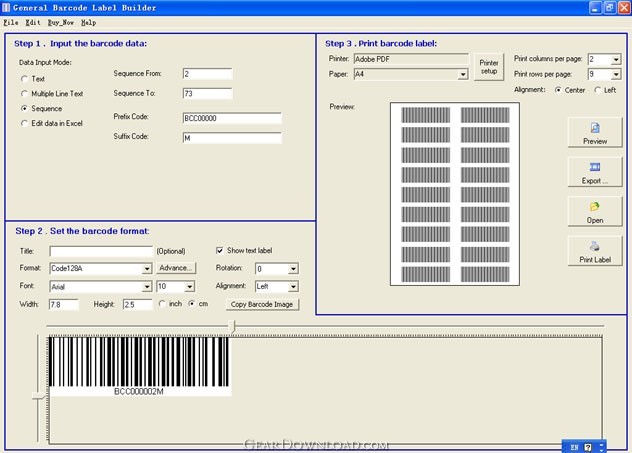
Task: Open the Edit menu
Action: coord(33,23)
